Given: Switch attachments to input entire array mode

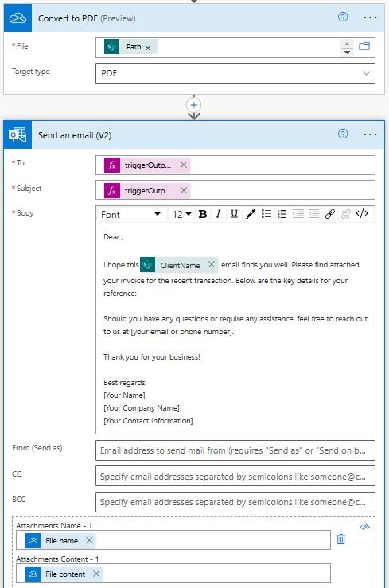Looking at the screenshot, I should [364, 527].
